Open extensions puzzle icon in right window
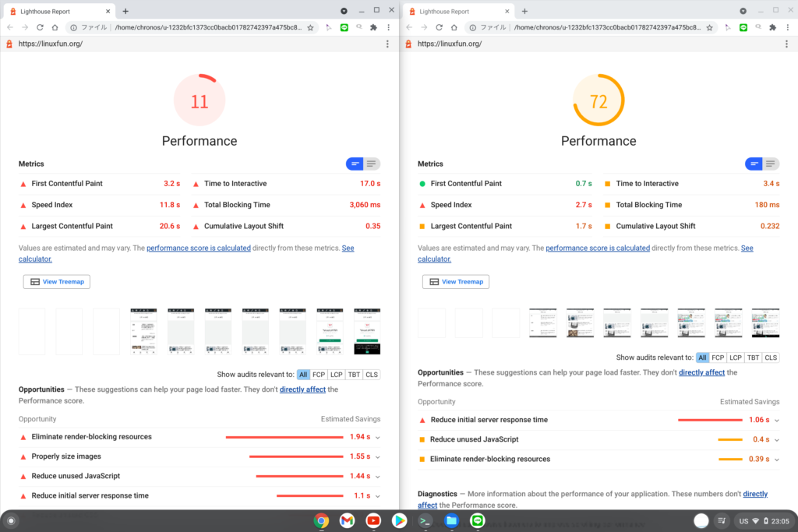 coord(772,27)
